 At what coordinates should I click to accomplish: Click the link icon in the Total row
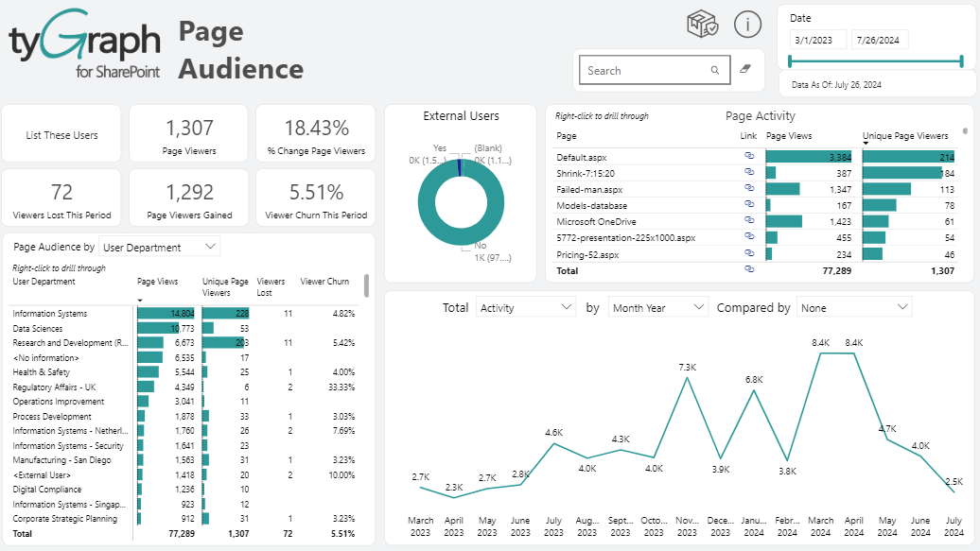click(749, 270)
